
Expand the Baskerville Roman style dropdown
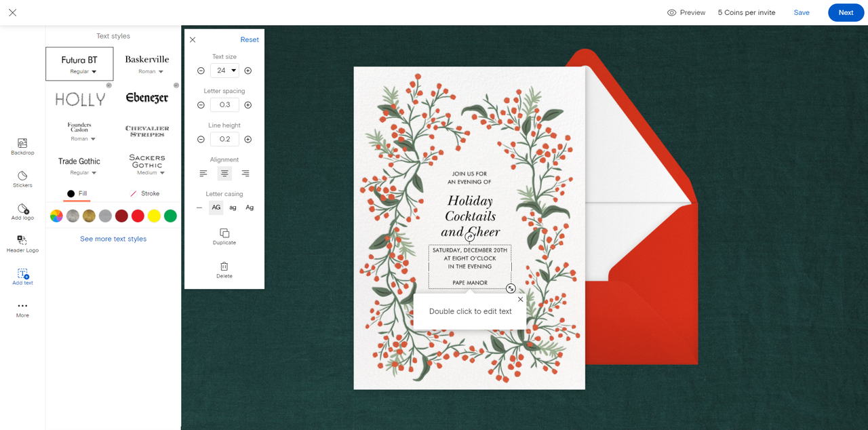coord(151,71)
